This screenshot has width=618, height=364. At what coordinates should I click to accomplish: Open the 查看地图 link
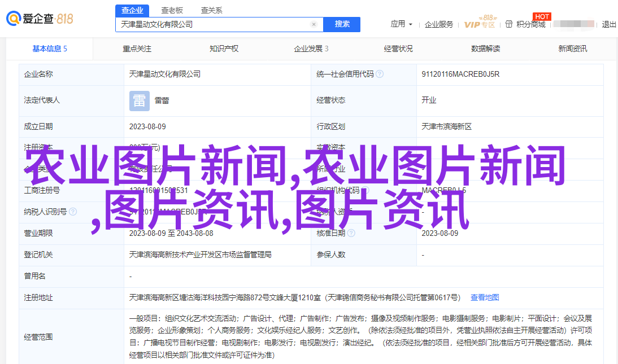485,298
